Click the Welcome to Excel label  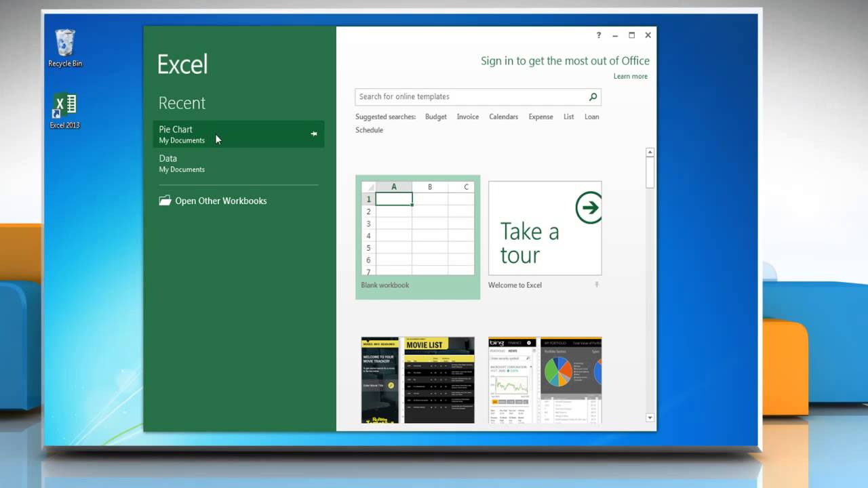tap(515, 285)
